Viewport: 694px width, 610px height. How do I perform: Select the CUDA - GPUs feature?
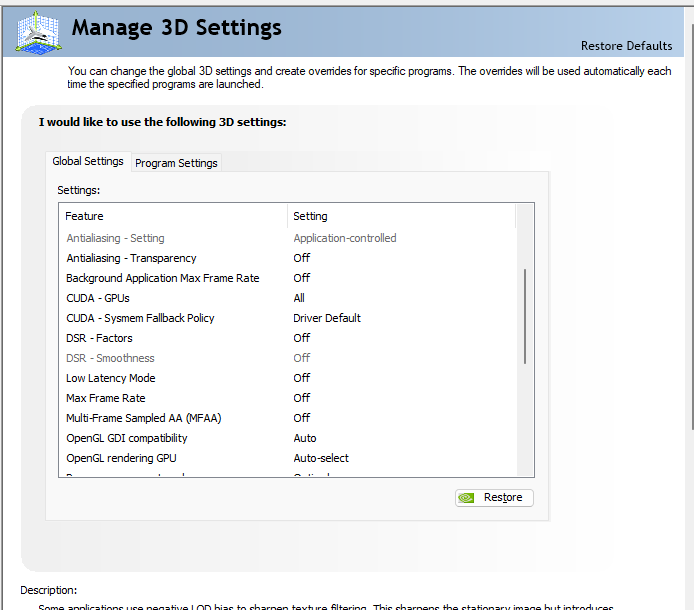(x=98, y=298)
